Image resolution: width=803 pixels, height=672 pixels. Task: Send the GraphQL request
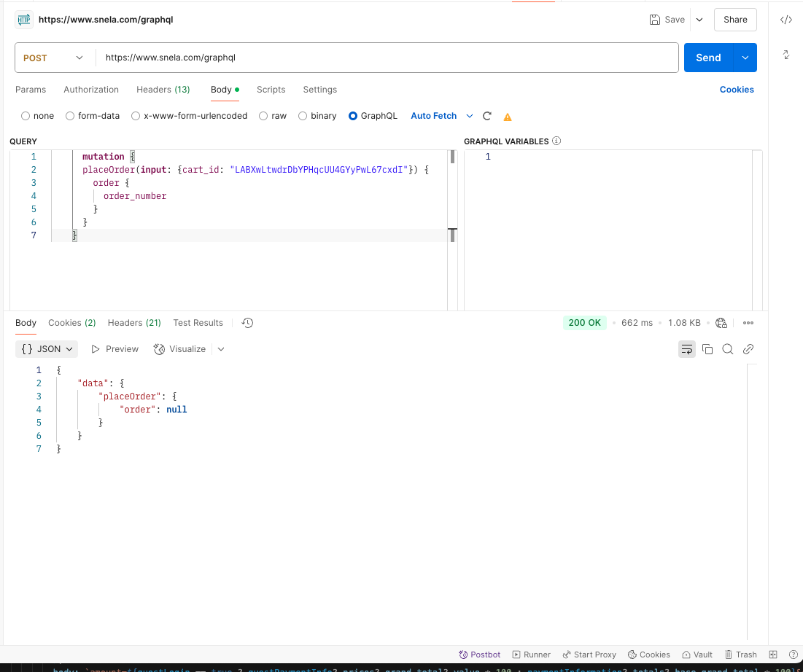(707, 57)
